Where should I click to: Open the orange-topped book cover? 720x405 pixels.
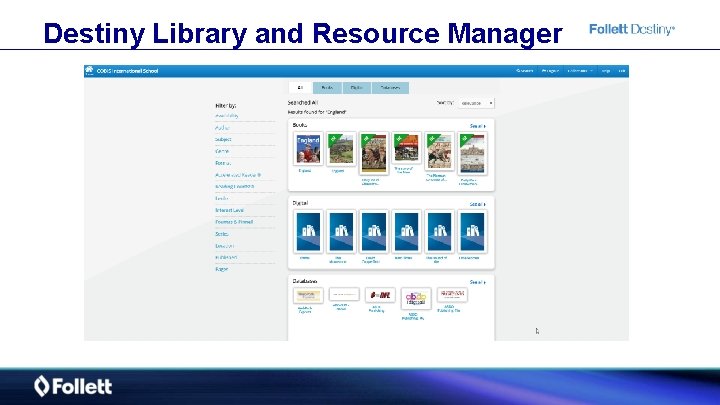click(x=406, y=148)
